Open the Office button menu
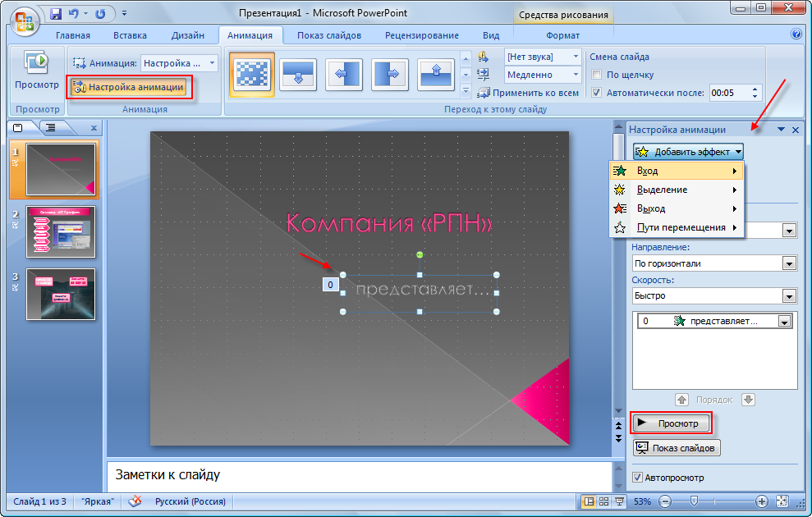 tap(25, 21)
